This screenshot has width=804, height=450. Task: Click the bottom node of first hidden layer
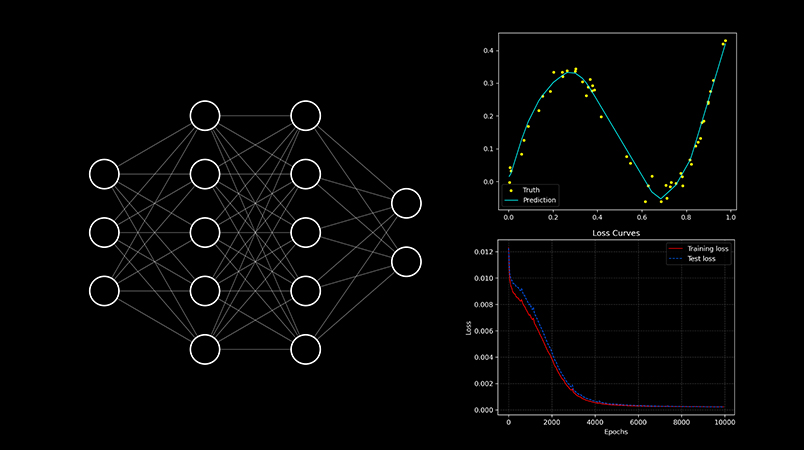click(205, 348)
